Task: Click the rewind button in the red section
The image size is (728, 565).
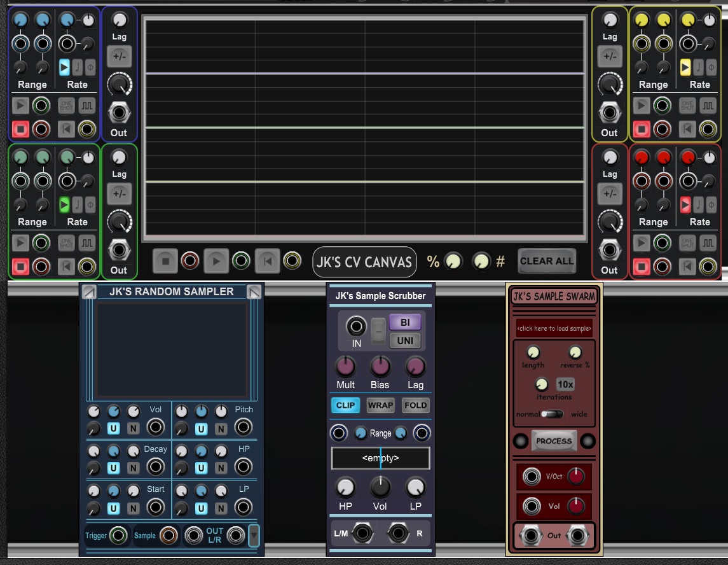Action: coord(687,267)
